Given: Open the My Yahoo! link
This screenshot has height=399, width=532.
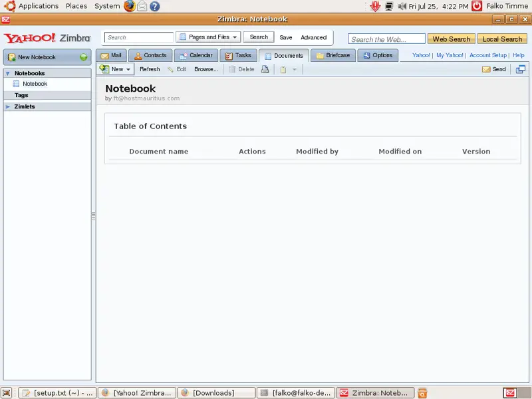Looking at the screenshot, I should pyautogui.click(x=450, y=55).
